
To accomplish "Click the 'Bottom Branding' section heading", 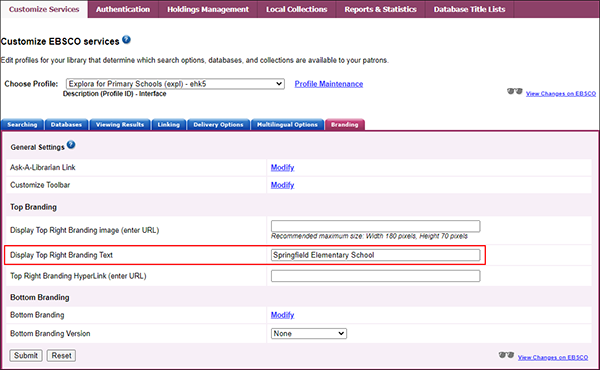I will click(39, 297).
